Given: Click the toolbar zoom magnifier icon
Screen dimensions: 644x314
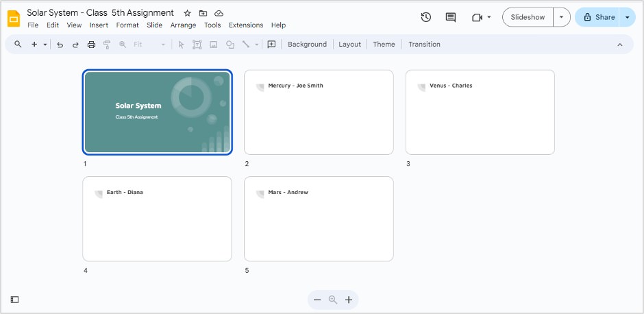Looking at the screenshot, I should pyautogui.click(x=123, y=45).
